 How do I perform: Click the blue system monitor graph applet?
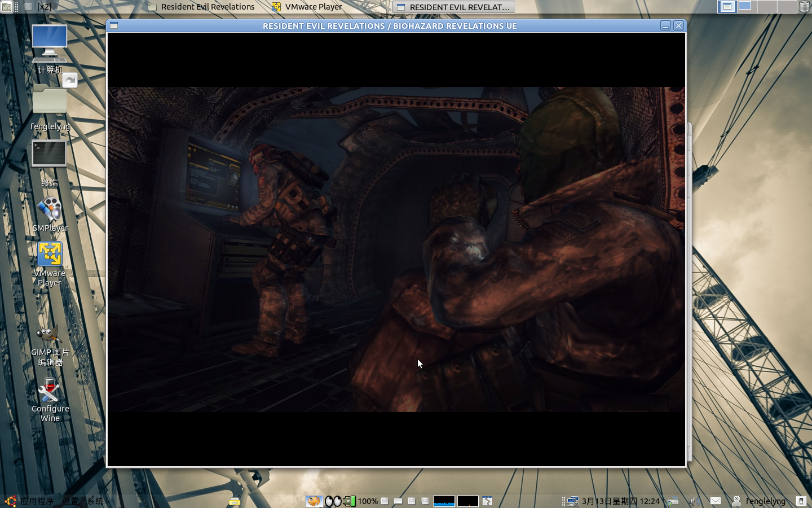tap(444, 501)
